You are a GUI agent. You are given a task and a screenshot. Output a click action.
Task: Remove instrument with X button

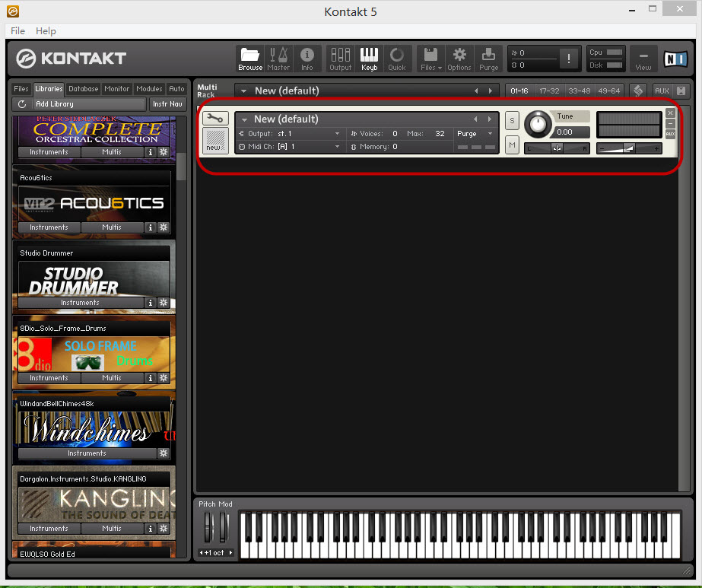(670, 113)
